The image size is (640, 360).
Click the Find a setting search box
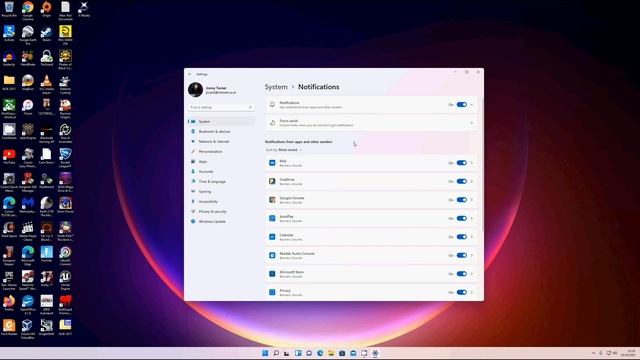click(221, 107)
